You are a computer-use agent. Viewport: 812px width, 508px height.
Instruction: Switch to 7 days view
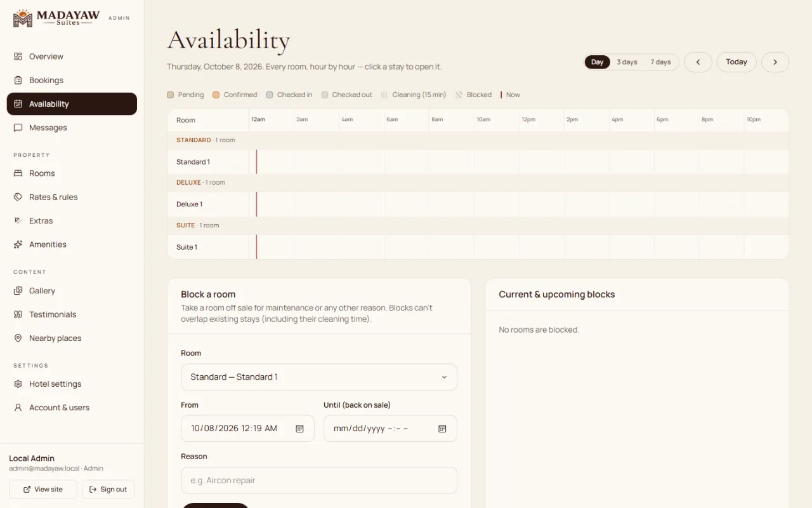tap(660, 62)
